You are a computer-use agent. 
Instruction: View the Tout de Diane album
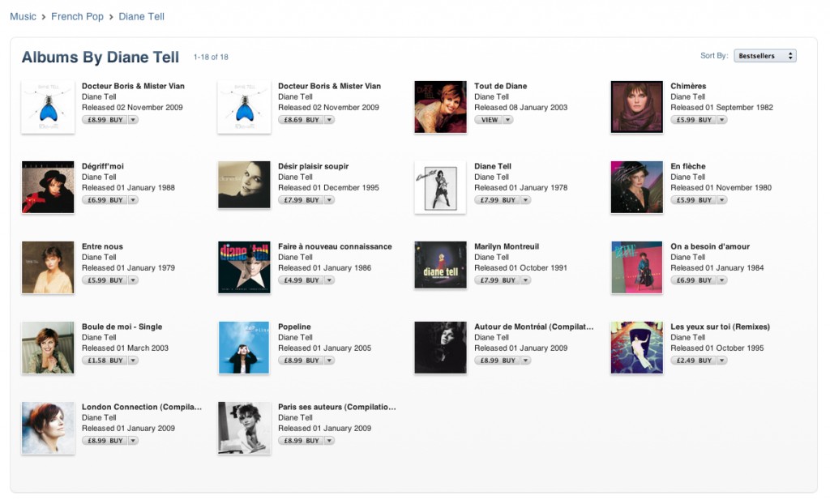click(x=489, y=120)
